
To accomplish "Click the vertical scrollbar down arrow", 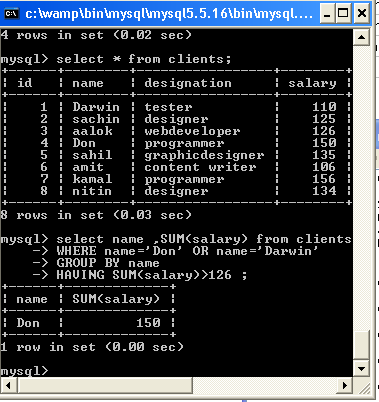I will coord(361,369).
